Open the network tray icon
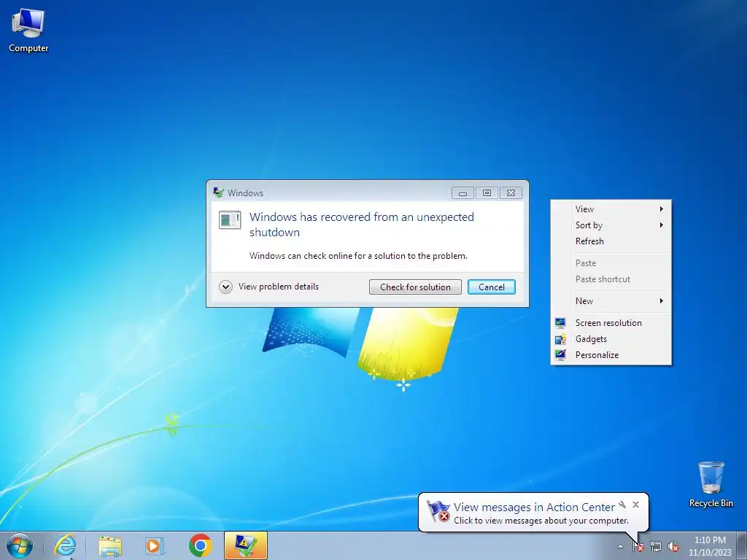747x560 pixels. click(x=656, y=547)
